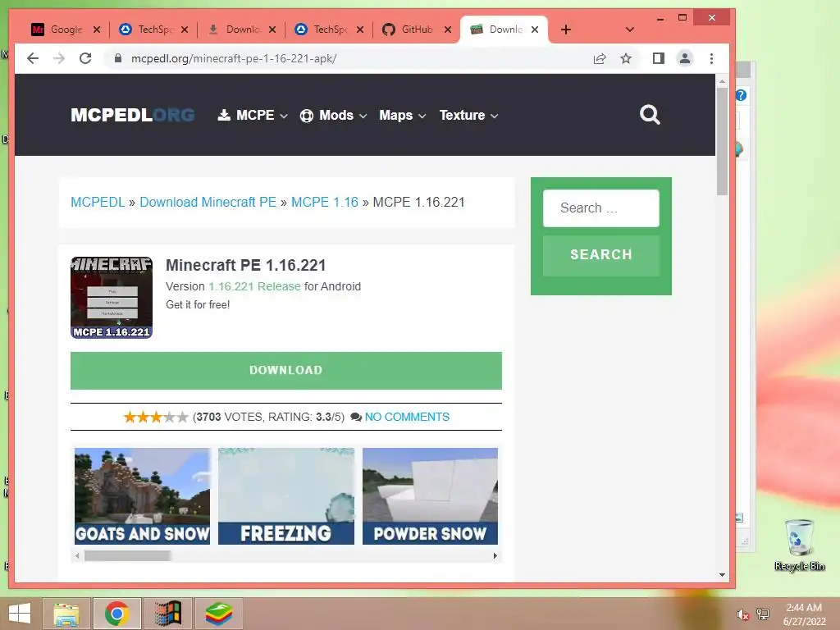The height and width of the screenshot is (630, 840).
Task: Open BlueStacks from the taskbar
Action: [218, 614]
